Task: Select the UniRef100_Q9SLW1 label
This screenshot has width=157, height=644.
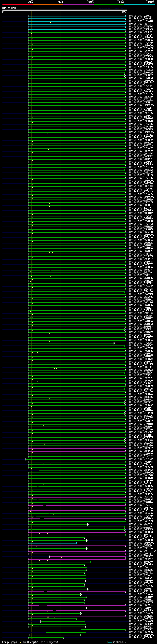Action: (x=141, y=32)
